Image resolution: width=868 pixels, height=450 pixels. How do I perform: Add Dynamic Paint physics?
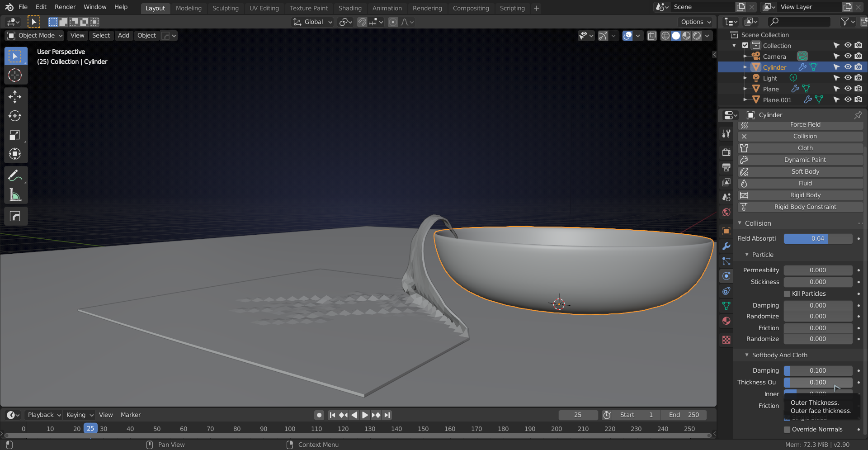(x=800, y=160)
